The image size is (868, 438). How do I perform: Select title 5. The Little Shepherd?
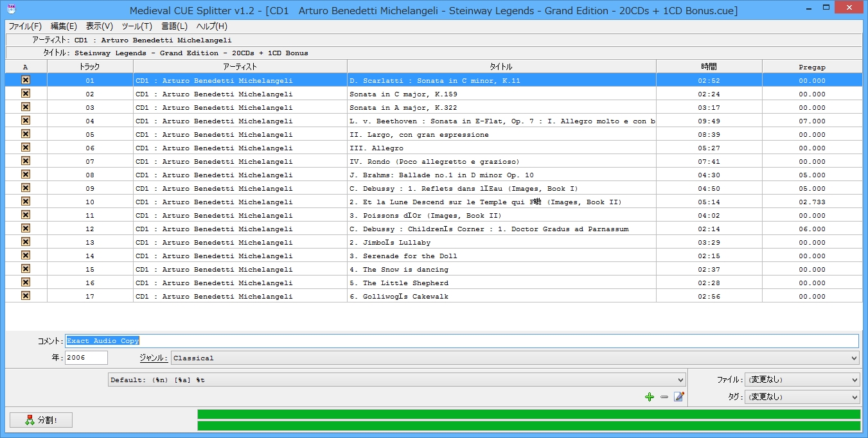pos(502,283)
